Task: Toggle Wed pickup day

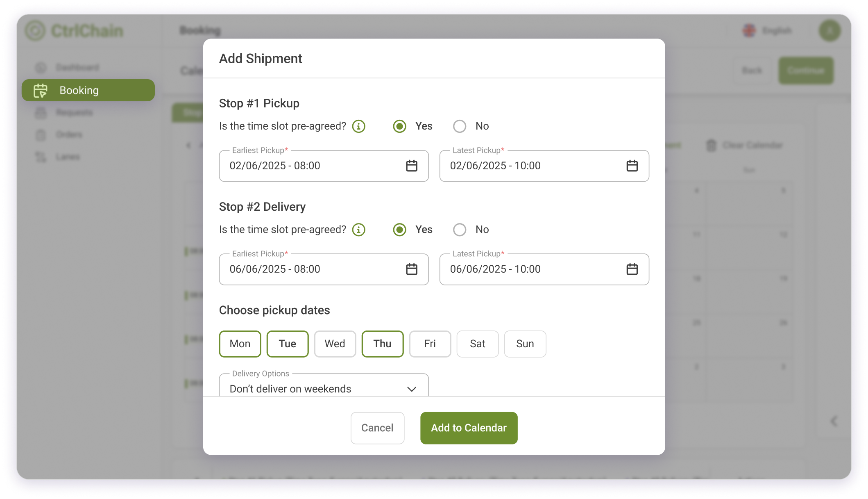Action: 335,344
